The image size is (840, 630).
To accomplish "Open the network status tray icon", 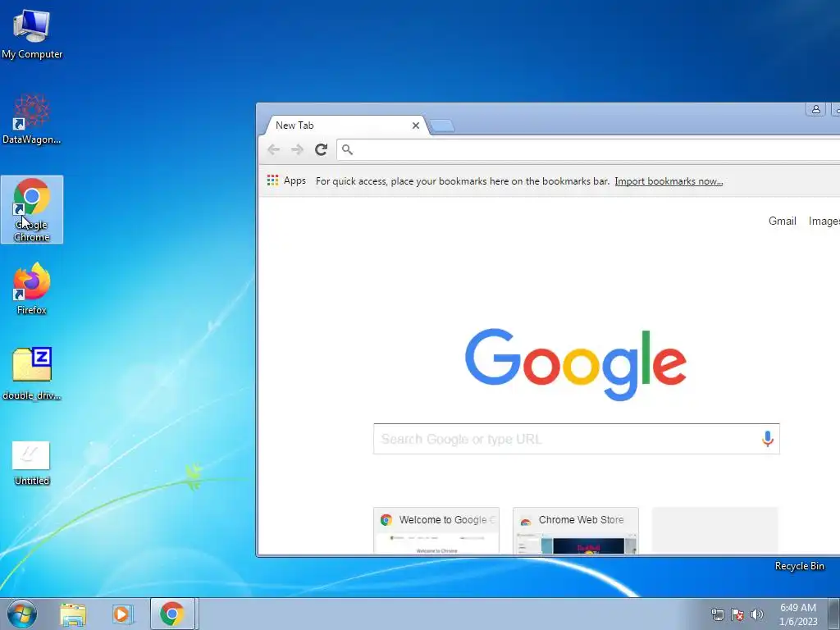I will click(717, 614).
